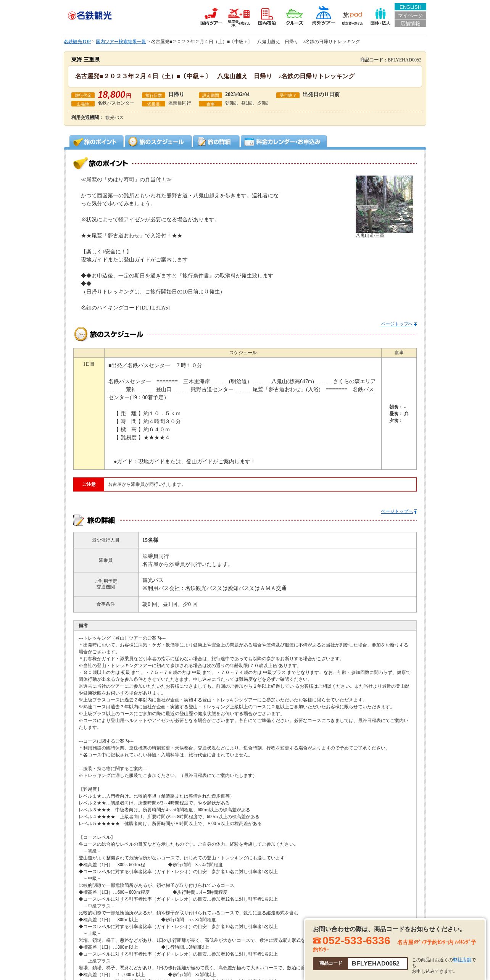Click the tour title heading text
The width and height of the screenshot is (490, 980).
tap(215, 76)
